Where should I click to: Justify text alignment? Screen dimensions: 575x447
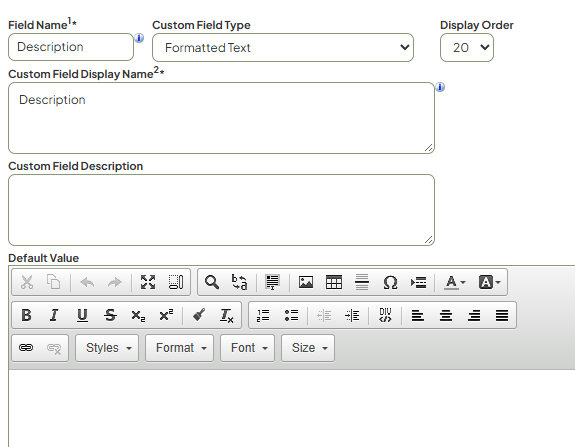[502, 315]
